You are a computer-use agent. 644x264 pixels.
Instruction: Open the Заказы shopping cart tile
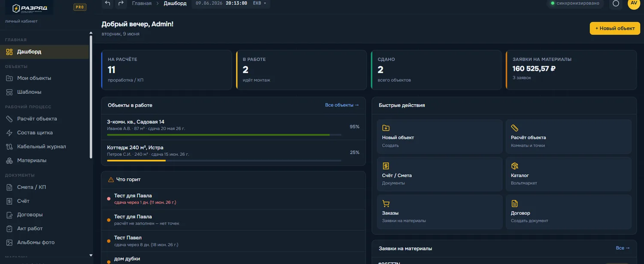440,212
